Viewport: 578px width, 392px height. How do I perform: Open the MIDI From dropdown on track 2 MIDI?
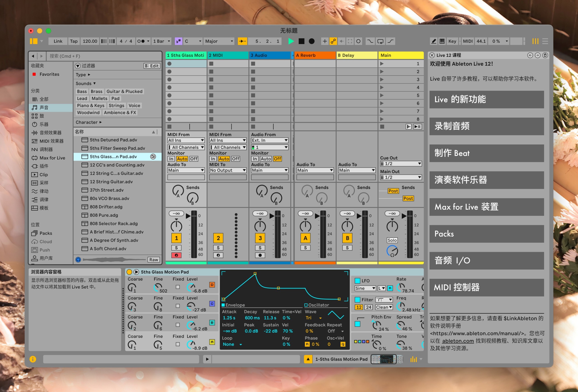pos(228,140)
